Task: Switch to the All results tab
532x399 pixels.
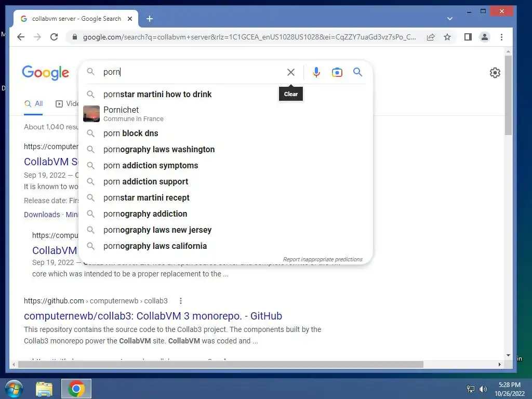Action: pyautogui.click(x=34, y=104)
